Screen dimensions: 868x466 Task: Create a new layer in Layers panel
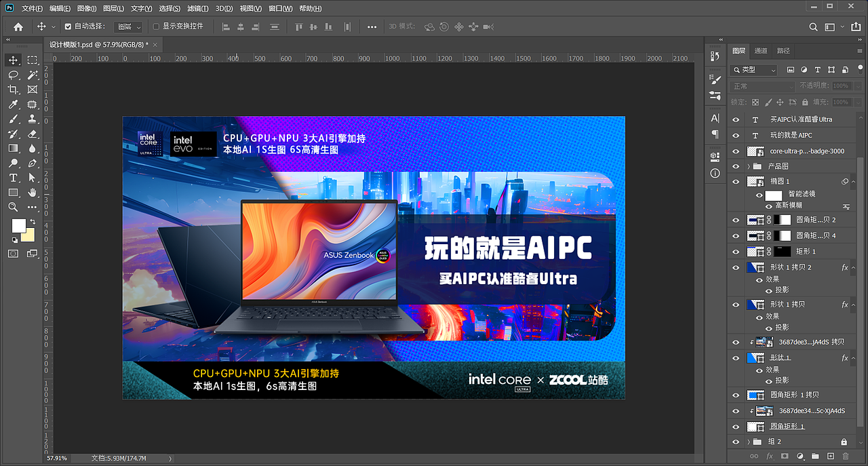pyautogui.click(x=830, y=457)
